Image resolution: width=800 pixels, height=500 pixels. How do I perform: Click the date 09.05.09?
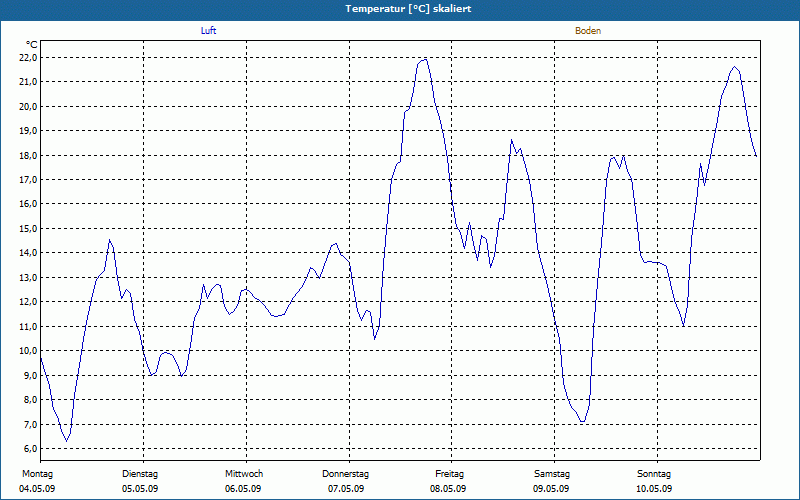[551, 489]
